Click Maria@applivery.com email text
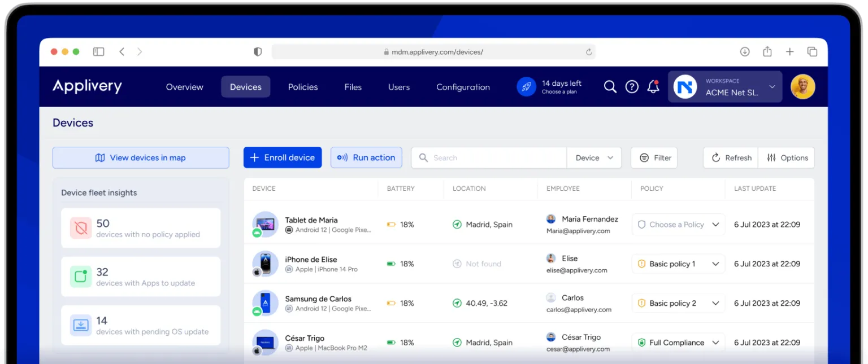The height and width of the screenshot is (364, 868). (578, 231)
